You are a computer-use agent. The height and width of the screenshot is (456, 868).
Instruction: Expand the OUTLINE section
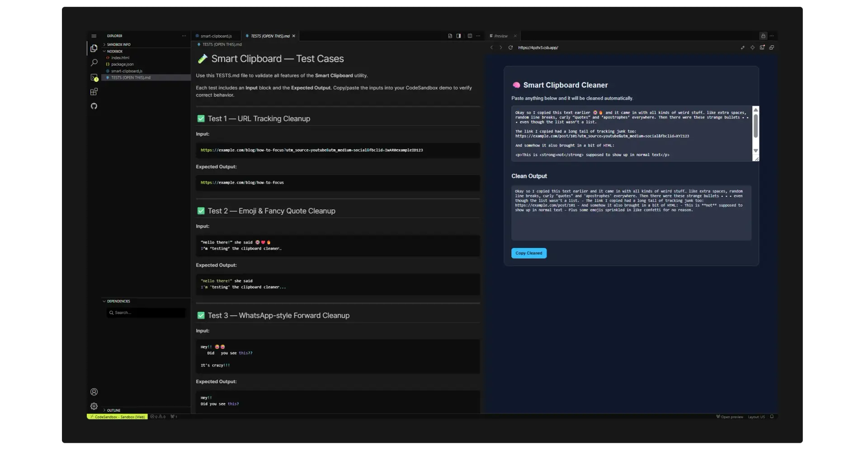tap(113, 410)
